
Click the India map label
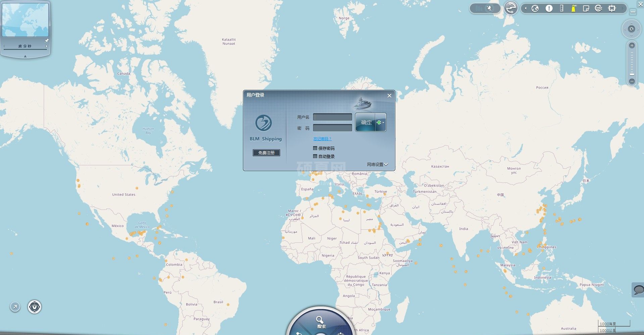(463, 229)
